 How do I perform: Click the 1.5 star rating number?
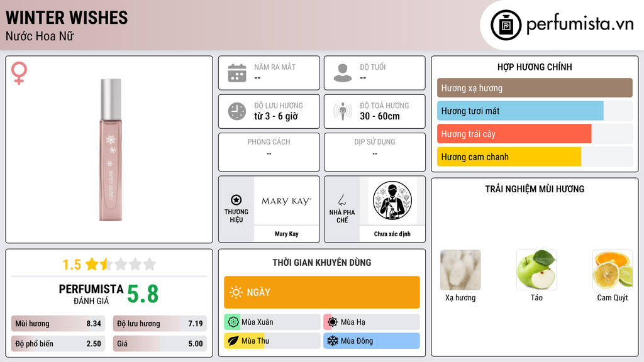72,265
